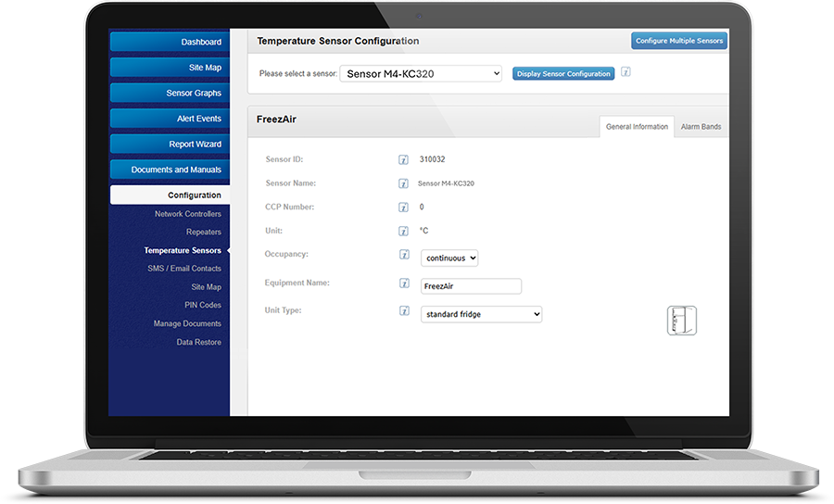Open Manage Documents page

coord(187,323)
